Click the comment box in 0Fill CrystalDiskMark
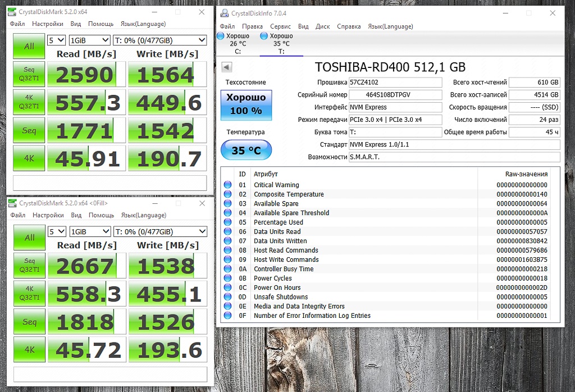Image resolution: width=575 pixels, height=392 pixels. [x=110, y=374]
